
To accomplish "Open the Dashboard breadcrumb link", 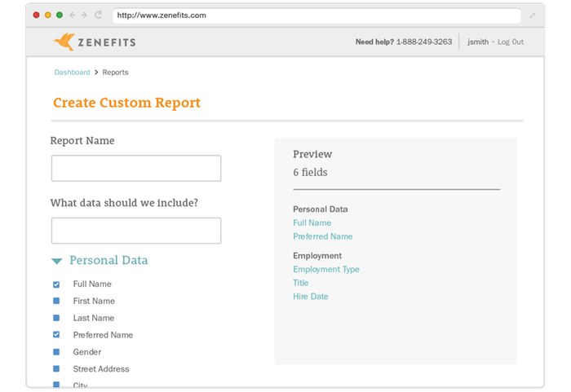I will pyautogui.click(x=72, y=72).
